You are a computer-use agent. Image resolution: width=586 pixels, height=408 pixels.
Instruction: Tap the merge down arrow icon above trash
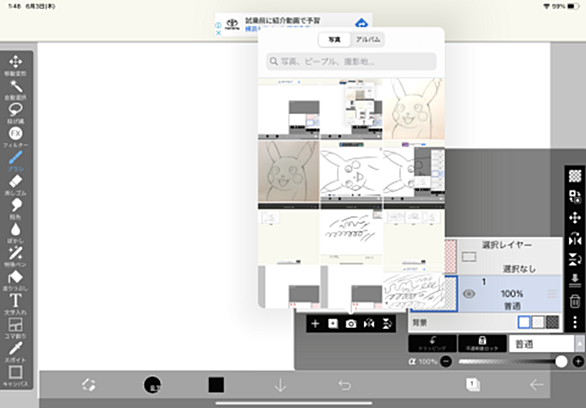point(575,280)
